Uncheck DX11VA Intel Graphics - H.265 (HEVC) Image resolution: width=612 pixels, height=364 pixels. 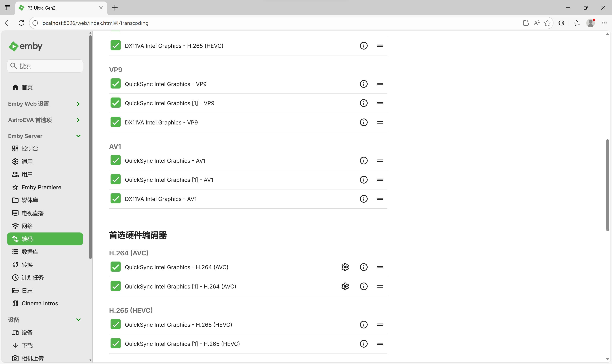pyautogui.click(x=116, y=46)
